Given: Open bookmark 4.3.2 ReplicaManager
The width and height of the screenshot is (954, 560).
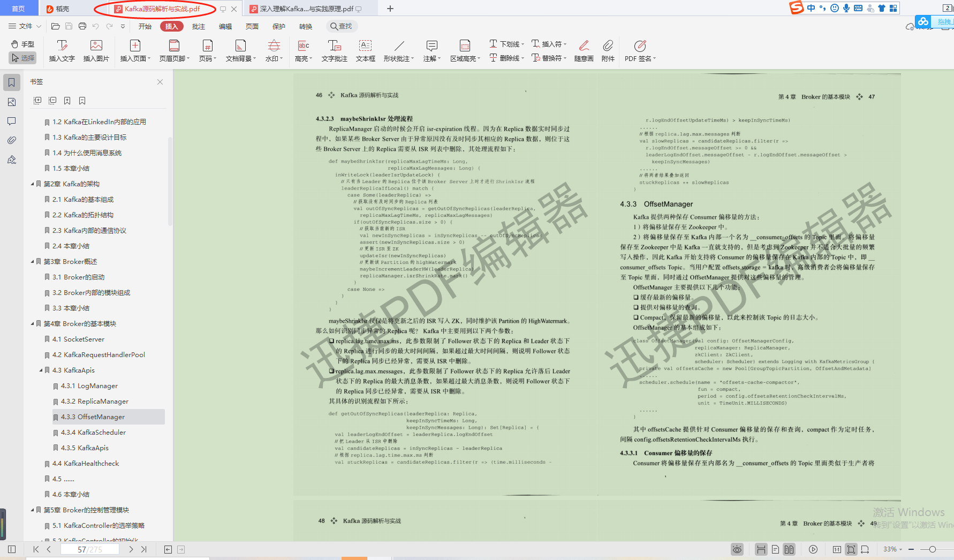Looking at the screenshot, I should click(x=95, y=401).
